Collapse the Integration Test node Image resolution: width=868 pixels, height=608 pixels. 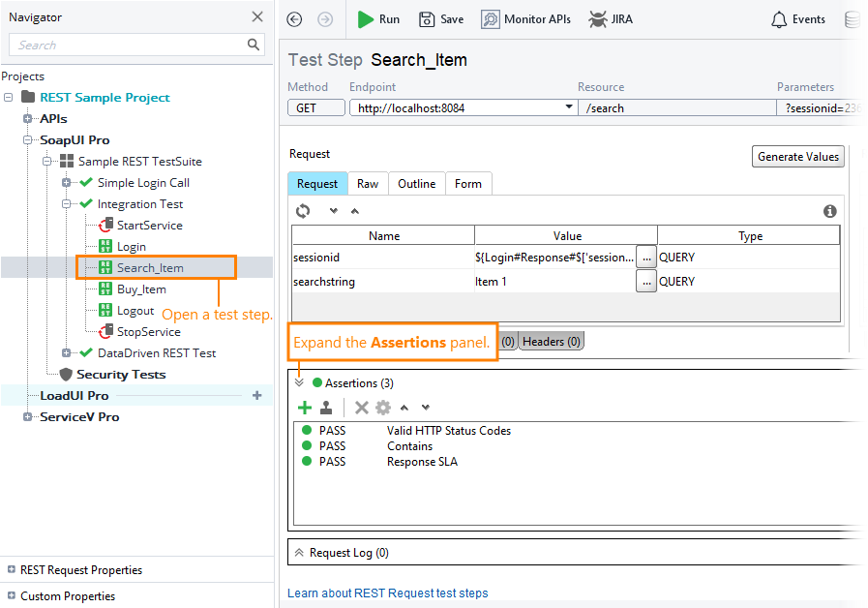pos(67,203)
